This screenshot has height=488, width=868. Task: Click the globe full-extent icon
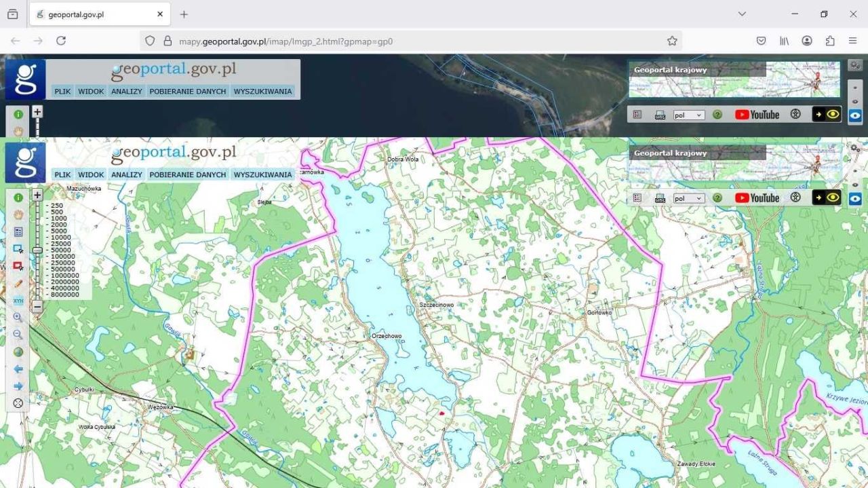point(18,352)
